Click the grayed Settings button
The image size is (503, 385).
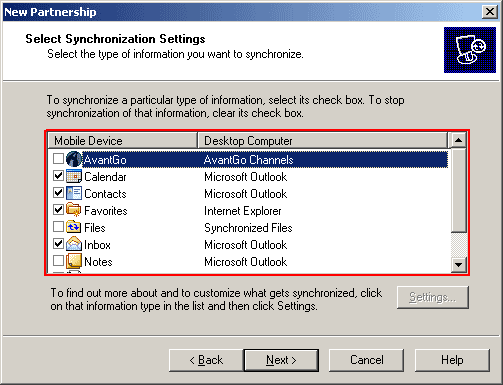pyautogui.click(x=433, y=297)
